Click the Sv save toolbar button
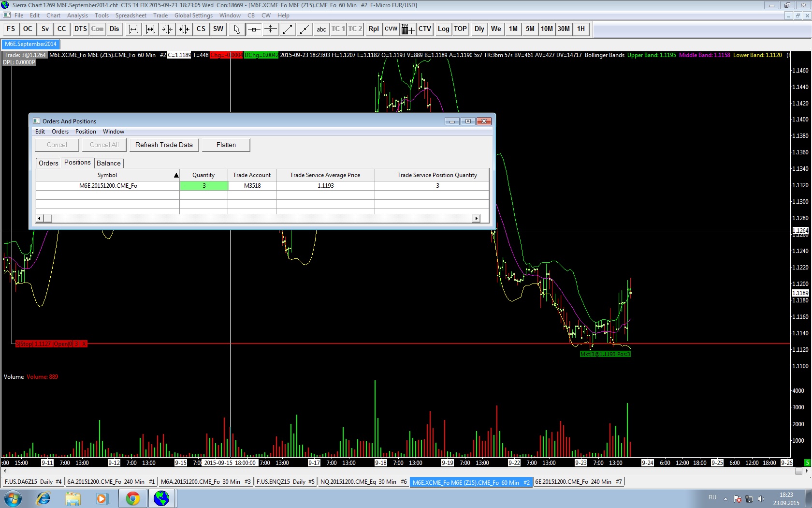Screen dimensions: 812x508 point(45,29)
